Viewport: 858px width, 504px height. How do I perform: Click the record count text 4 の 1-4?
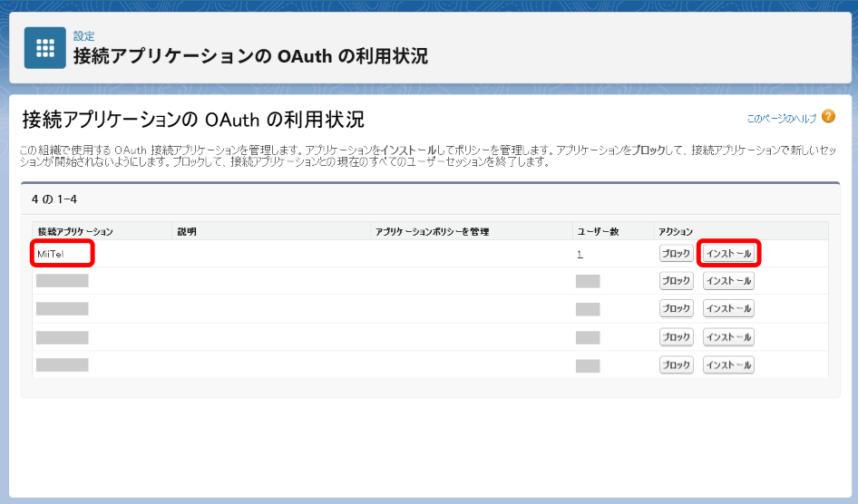tap(54, 199)
